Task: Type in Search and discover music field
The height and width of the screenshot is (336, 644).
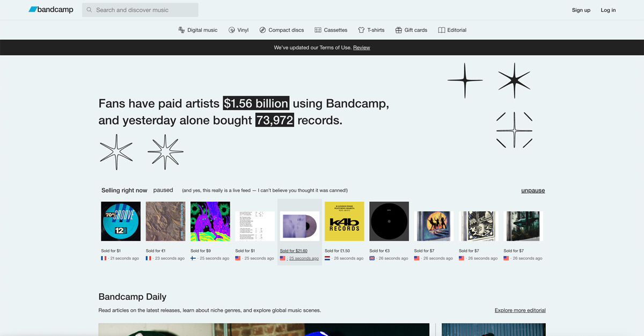Action: pos(145,10)
